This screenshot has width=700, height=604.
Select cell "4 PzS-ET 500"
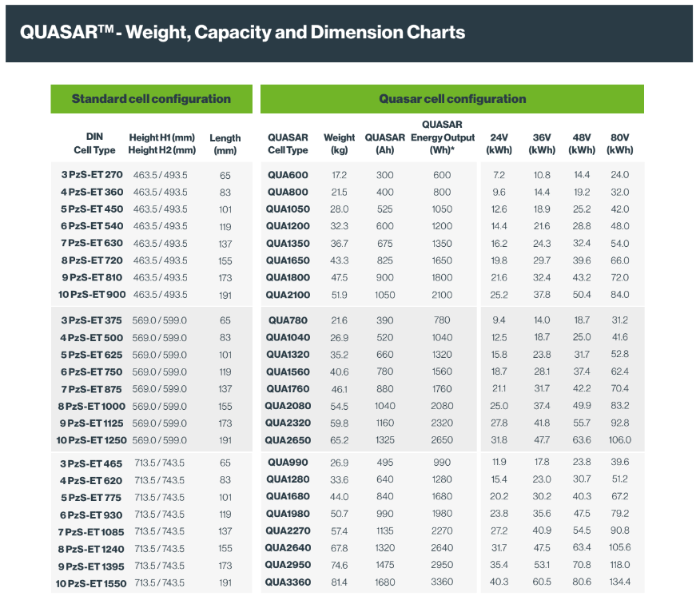click(x=92, y=338)
